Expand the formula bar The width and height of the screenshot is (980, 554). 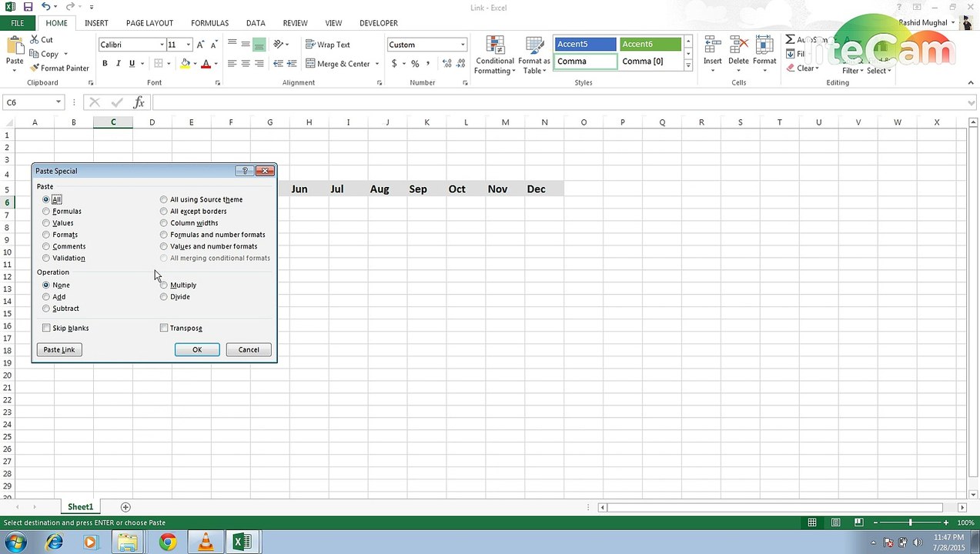(972, 102)
